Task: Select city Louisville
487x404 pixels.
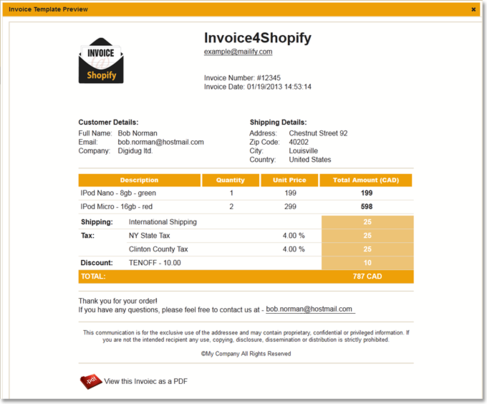Action: click(x=303, y=151)
